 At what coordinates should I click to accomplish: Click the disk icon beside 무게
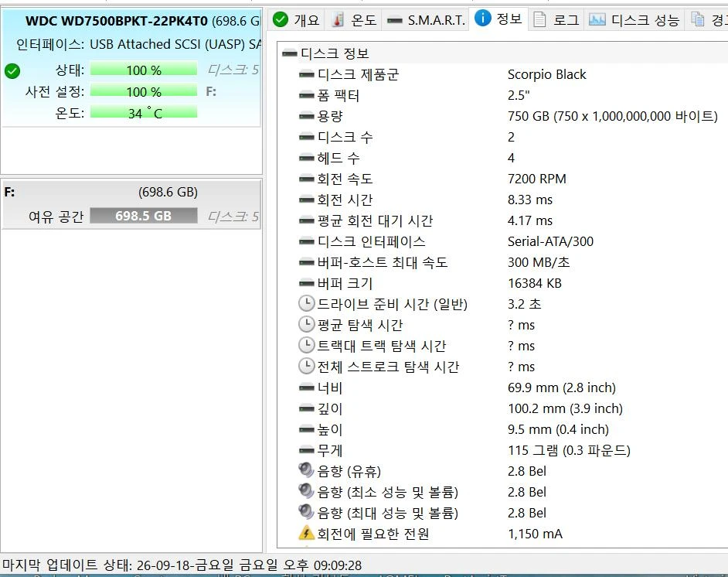click(x=307, y=450)
